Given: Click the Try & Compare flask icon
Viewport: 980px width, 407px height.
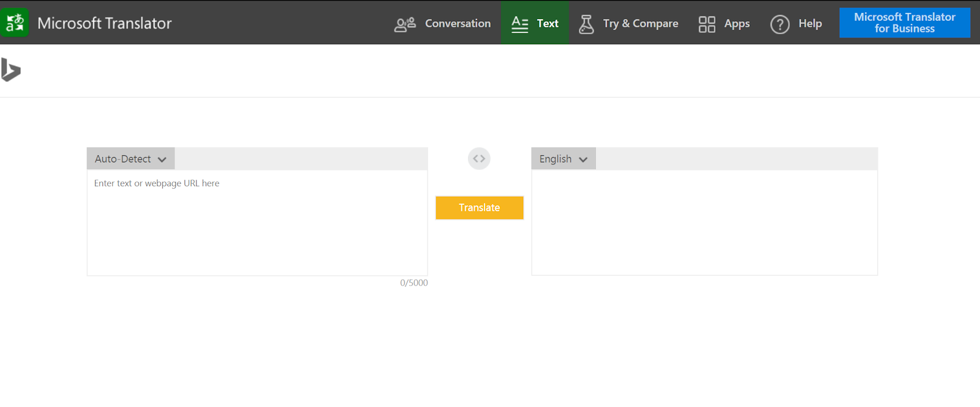Looking at the screenshot, I should 586,24.
